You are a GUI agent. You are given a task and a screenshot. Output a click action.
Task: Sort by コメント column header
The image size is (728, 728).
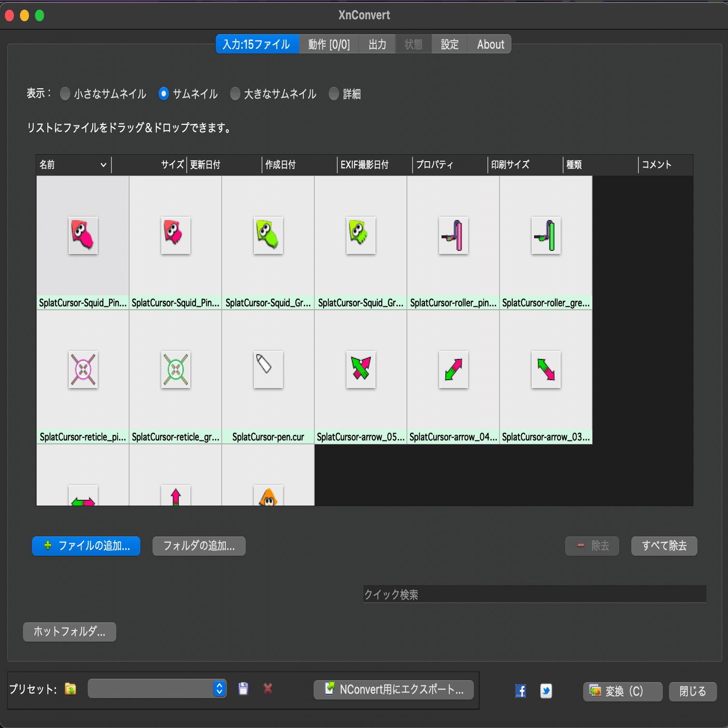(666, 165)
